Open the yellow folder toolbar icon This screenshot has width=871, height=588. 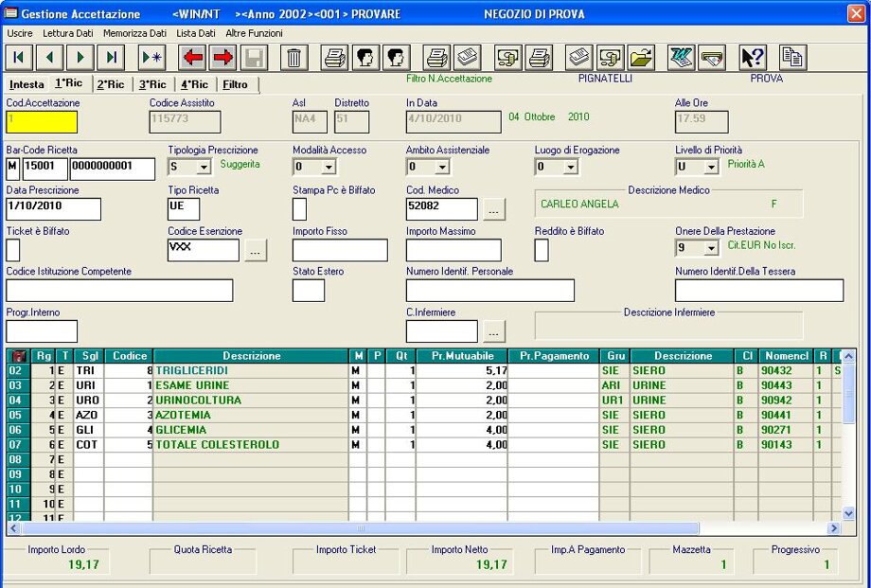[x=642, y=57]
